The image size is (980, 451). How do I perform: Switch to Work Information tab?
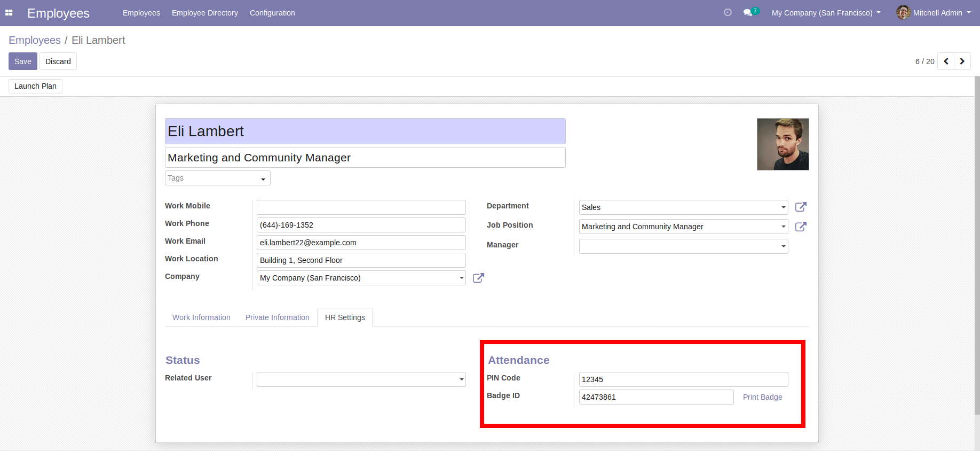point(201,317)
